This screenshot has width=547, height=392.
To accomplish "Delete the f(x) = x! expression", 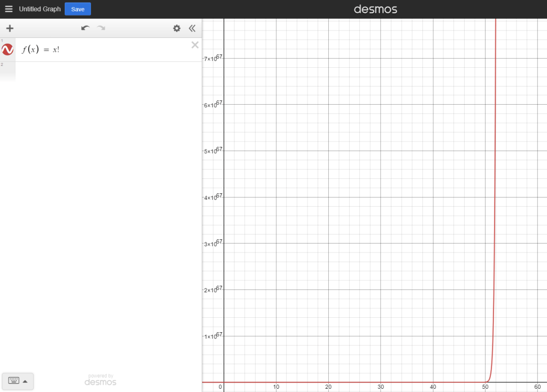I will coord(195,45).
